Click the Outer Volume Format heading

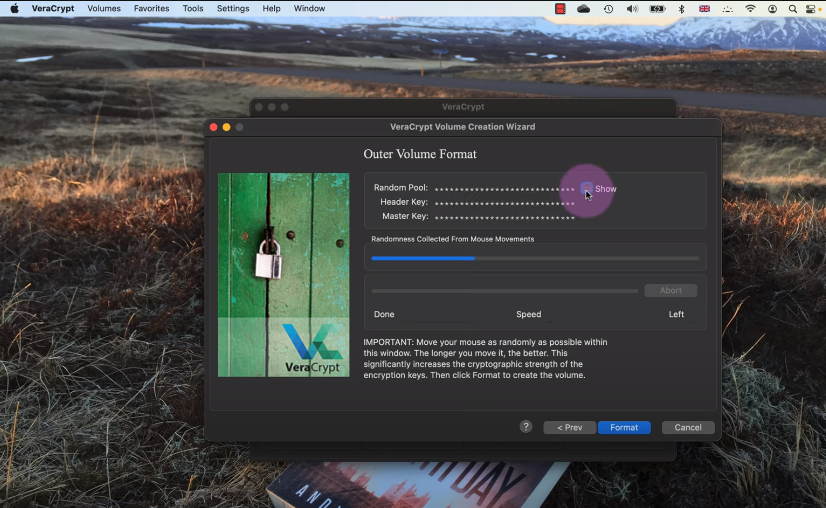click(420, 154)
